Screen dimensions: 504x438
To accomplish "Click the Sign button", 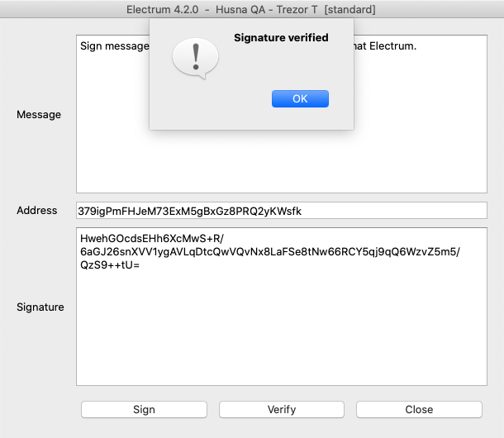I will click(144, 409).
